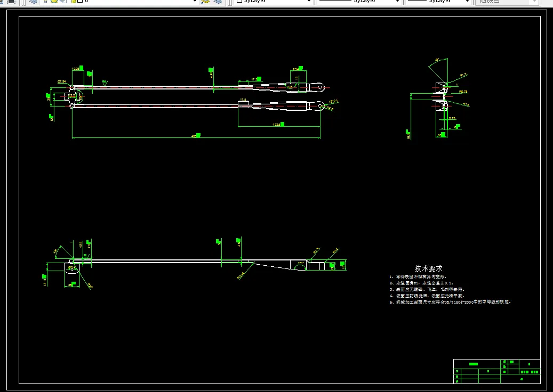Select requirement line 4 about 防锈处理

click(x=427, y=296)
